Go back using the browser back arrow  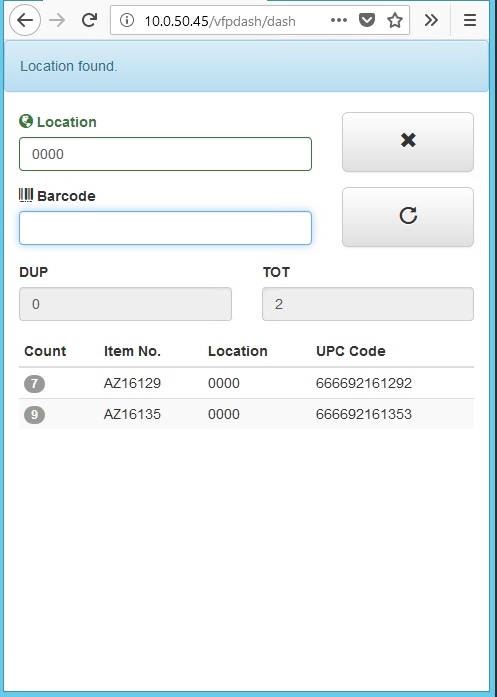coord(25,20)
